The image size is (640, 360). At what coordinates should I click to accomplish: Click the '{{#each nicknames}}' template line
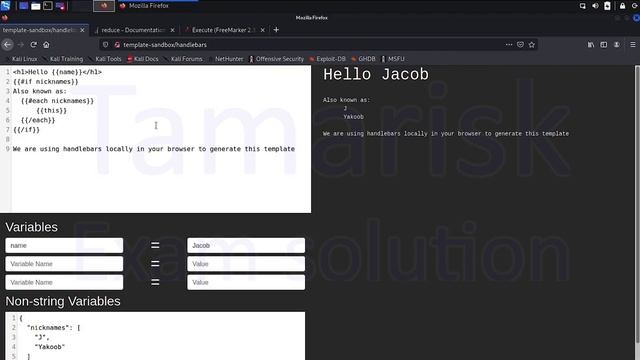57,101
